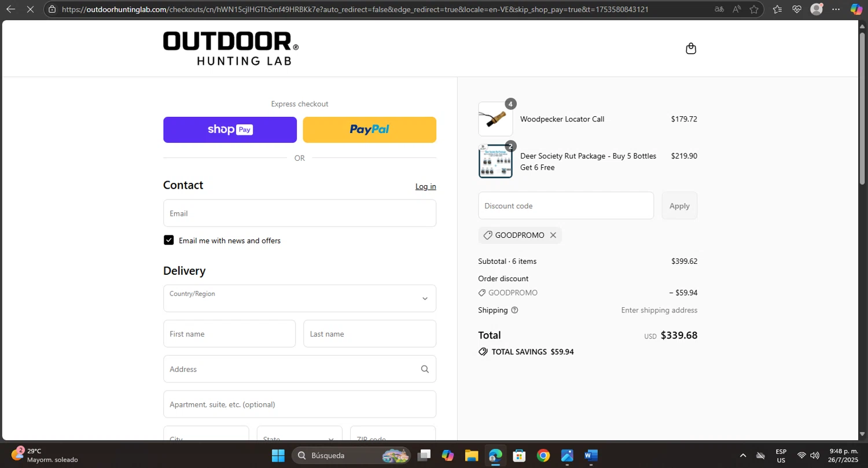Screen dimensions: 868x468
Task: Show shipping info help icon
Action: click(x=514, y=310)
